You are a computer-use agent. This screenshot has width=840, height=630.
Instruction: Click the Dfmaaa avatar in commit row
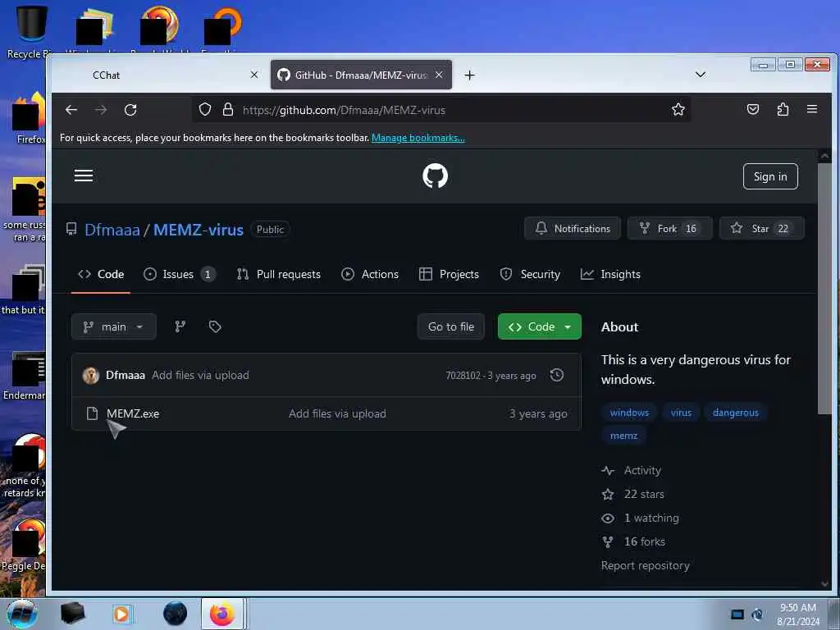pyautogui.click(x=90, y=376)
